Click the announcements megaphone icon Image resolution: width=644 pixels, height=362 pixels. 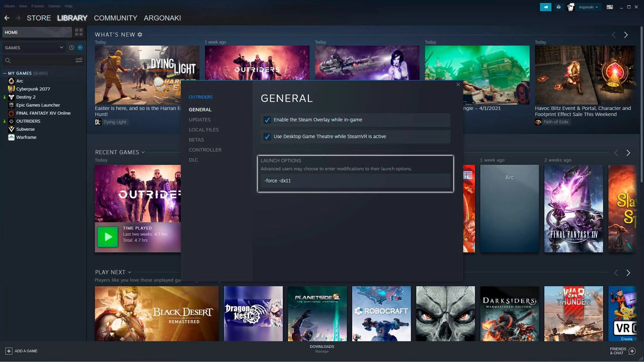545,7
